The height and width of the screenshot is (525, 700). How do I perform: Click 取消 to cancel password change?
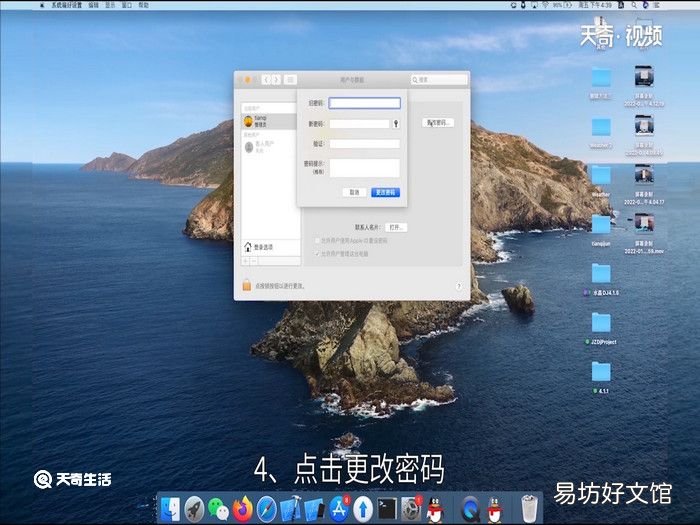click(354, 192)
